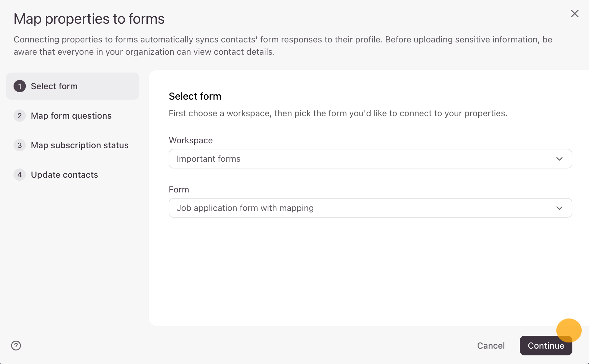This screenshot has width=589, height=364.
Task: Click the step 1 number badge
Action: click(x=20, y=86)
